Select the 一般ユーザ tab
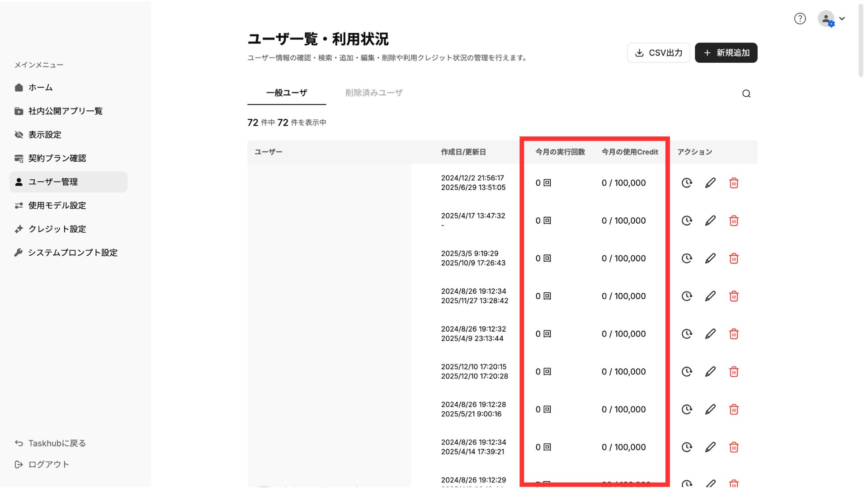Viewport: 868px width, 488px height. point(287,93)
